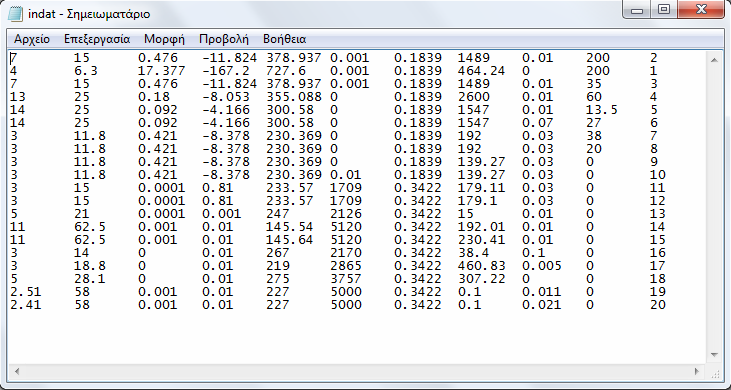Screen dimensions: 731x390
Task: Click the value 0.07
Action: tap(537, 123)
